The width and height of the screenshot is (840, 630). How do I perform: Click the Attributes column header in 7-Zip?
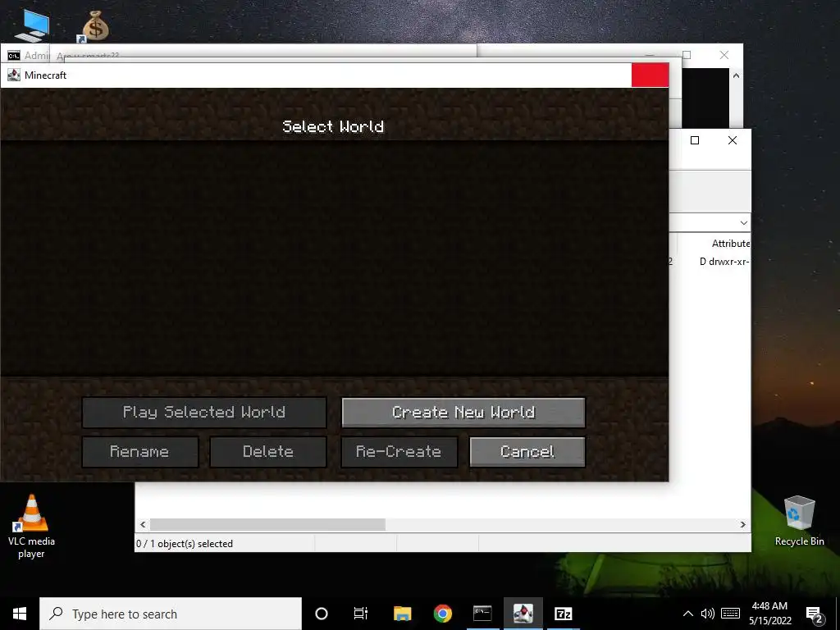731,244
